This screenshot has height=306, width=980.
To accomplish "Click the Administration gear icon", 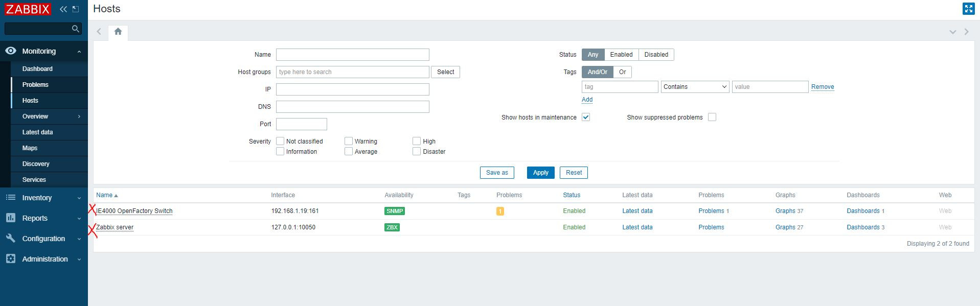I will [x=11, y=259].
